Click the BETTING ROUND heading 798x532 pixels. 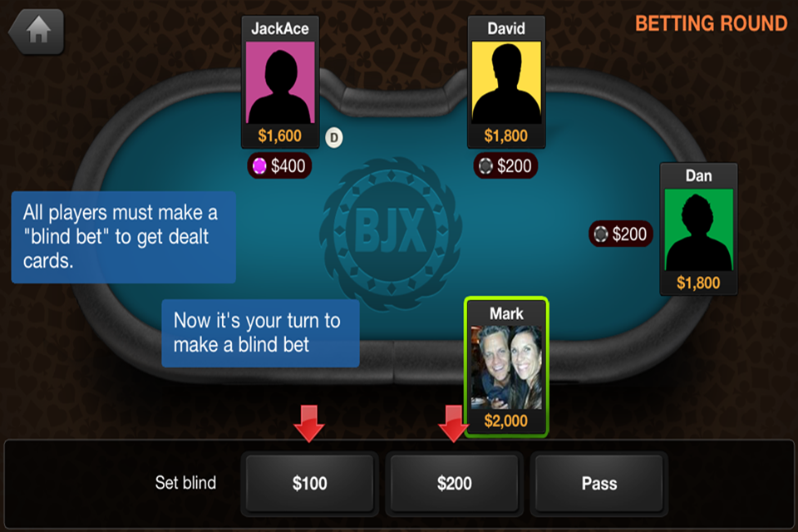[711, 24]
